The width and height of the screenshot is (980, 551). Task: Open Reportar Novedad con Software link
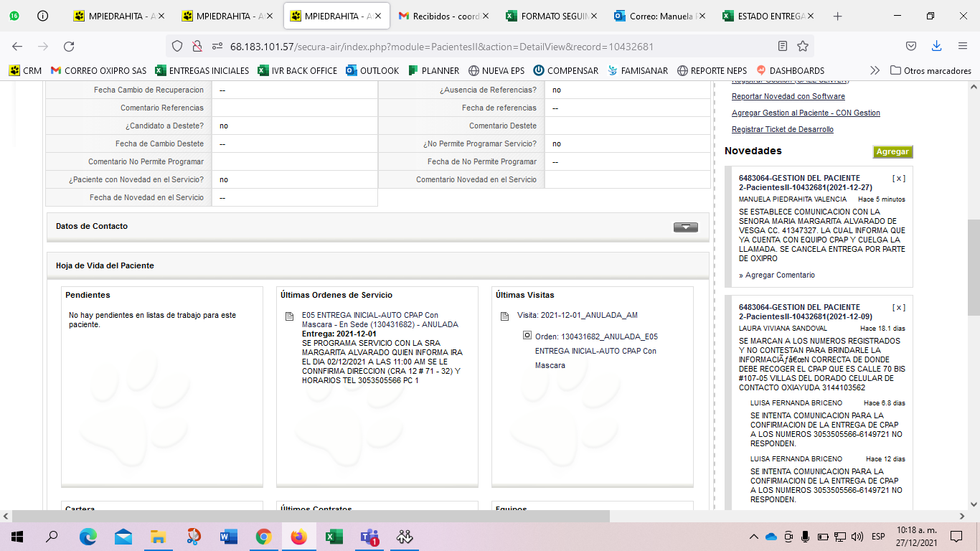click(x=788, y=96)
